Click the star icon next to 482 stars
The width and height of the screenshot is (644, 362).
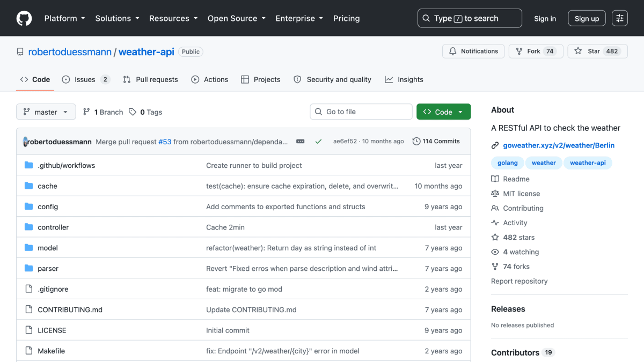click(495, 237)
